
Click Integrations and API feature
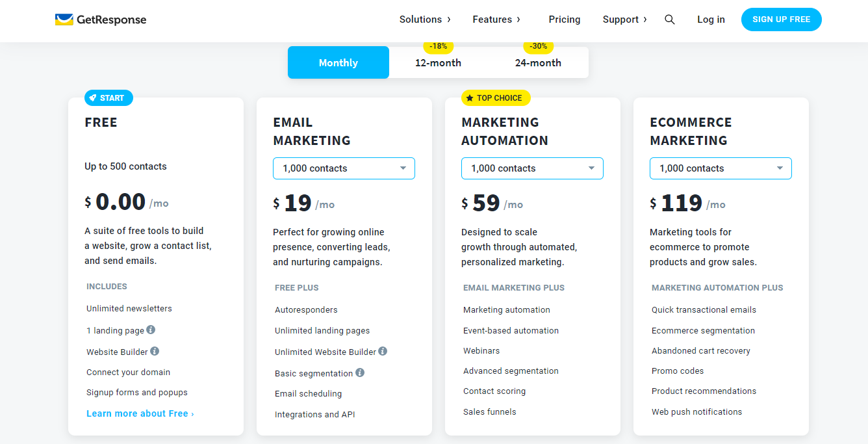pos(315,415)
